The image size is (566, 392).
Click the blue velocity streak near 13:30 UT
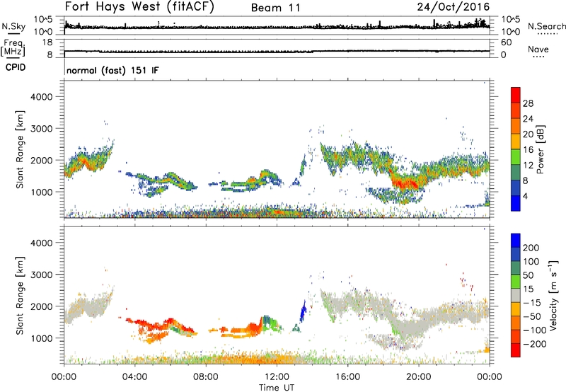(303, 311)
